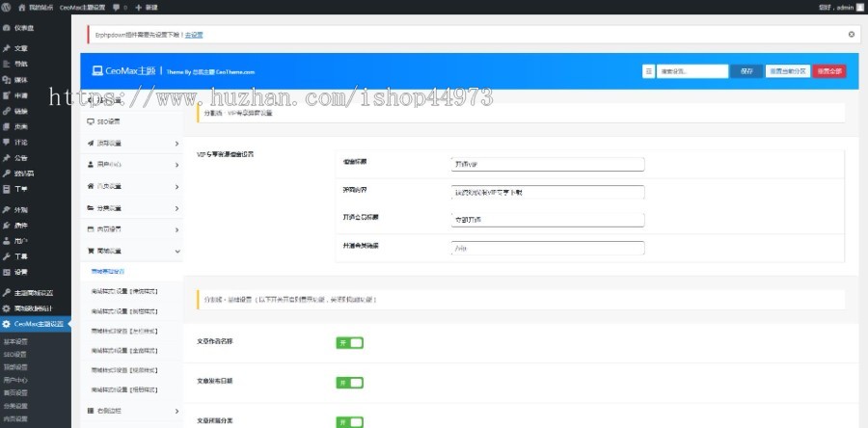
Task: Click the field containing 开通VIP
Action: [x=548, y=164]
